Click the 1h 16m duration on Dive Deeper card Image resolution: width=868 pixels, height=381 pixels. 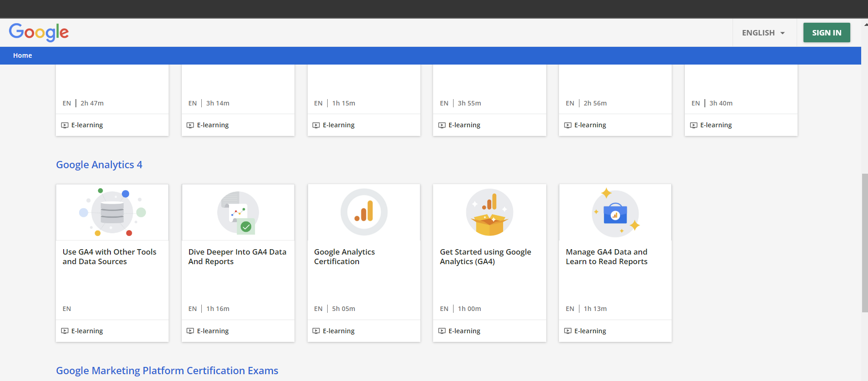[x=218, y=309]
